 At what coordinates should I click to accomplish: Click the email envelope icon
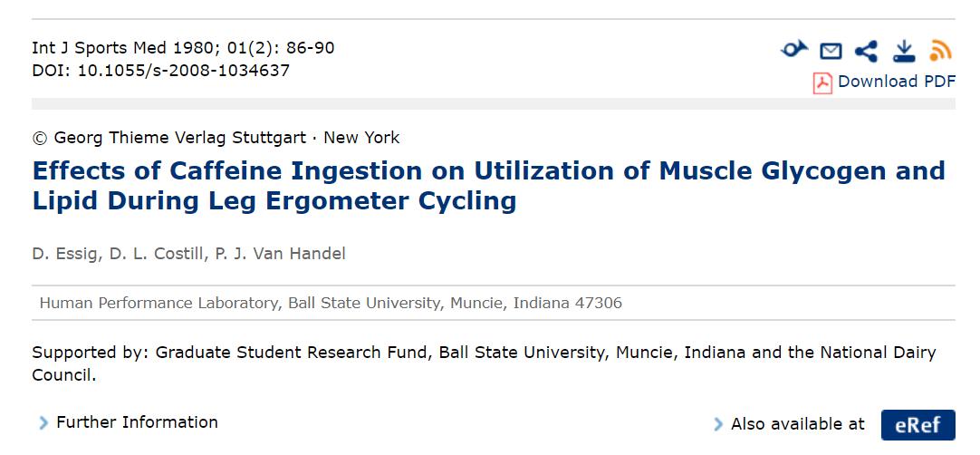pyautogui.click(x=831, y=52)
